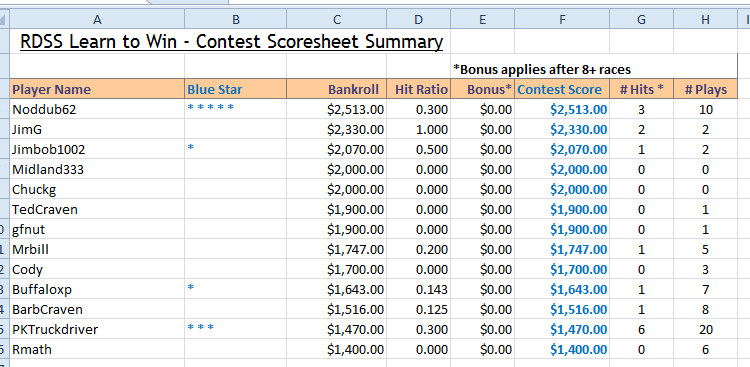Select the $1,470.00 Bankroll cell

(337, 330)
